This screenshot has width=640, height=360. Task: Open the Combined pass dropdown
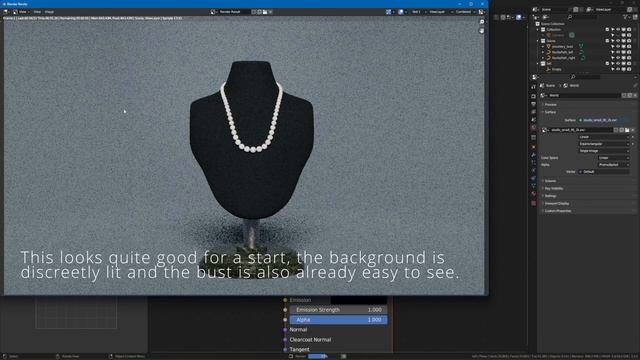pyautogui.click(x=465, y=12)
